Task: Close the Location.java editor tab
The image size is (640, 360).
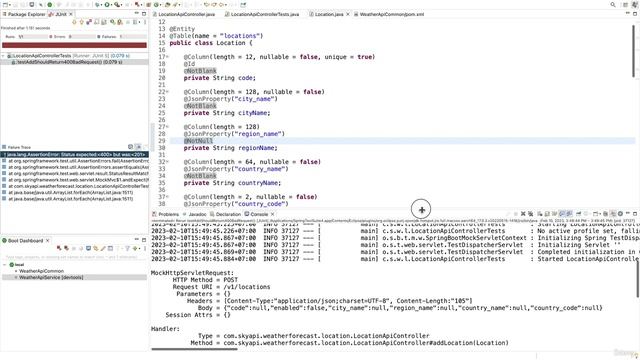Action: (x=348, y=14)
